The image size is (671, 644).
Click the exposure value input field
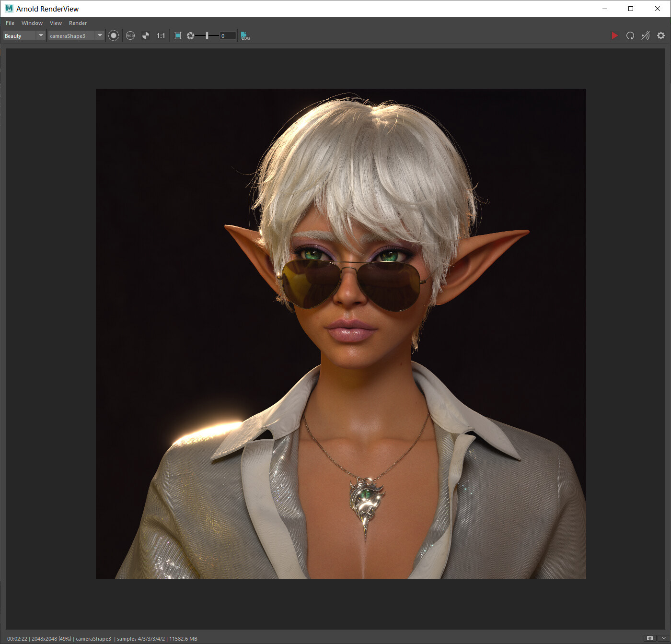[x=228, y=36]
